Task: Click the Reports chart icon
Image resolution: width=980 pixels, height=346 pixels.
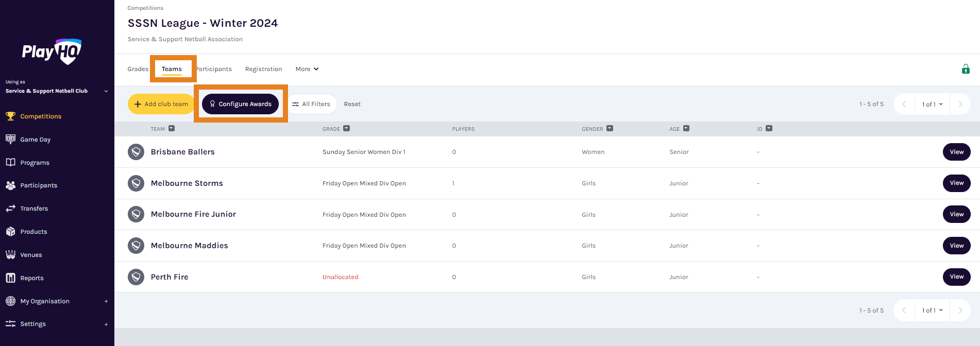Action: 10,278
